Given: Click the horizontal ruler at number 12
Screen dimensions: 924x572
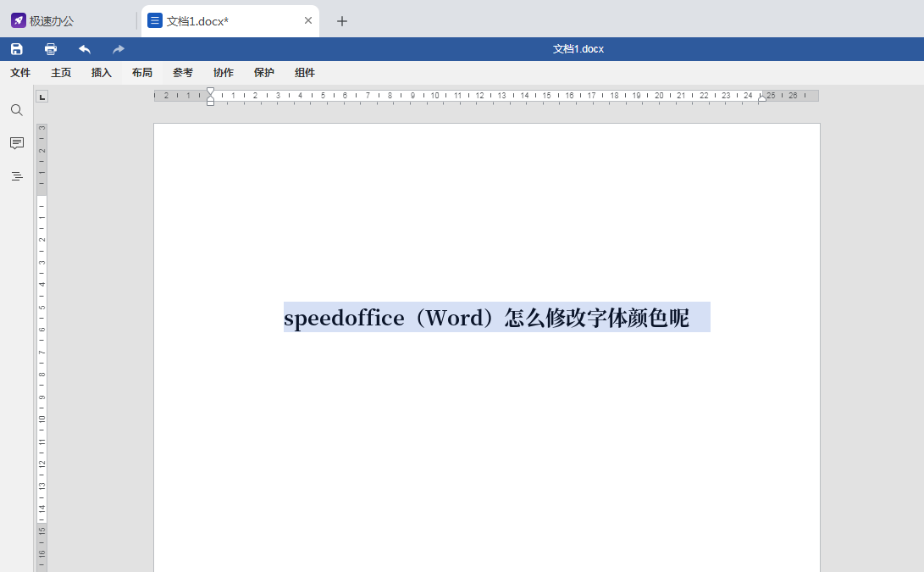Looking at the screenshot, I should (479, 96).
